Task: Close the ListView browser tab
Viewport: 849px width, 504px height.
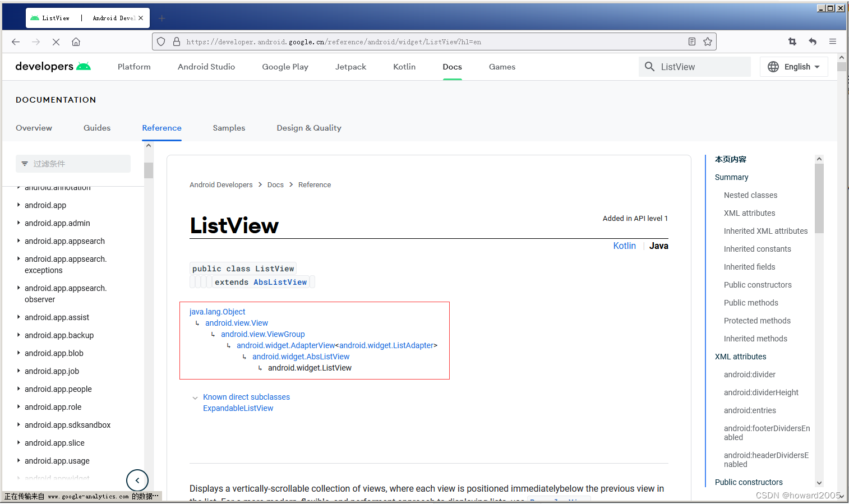Action: click(141, 18)
